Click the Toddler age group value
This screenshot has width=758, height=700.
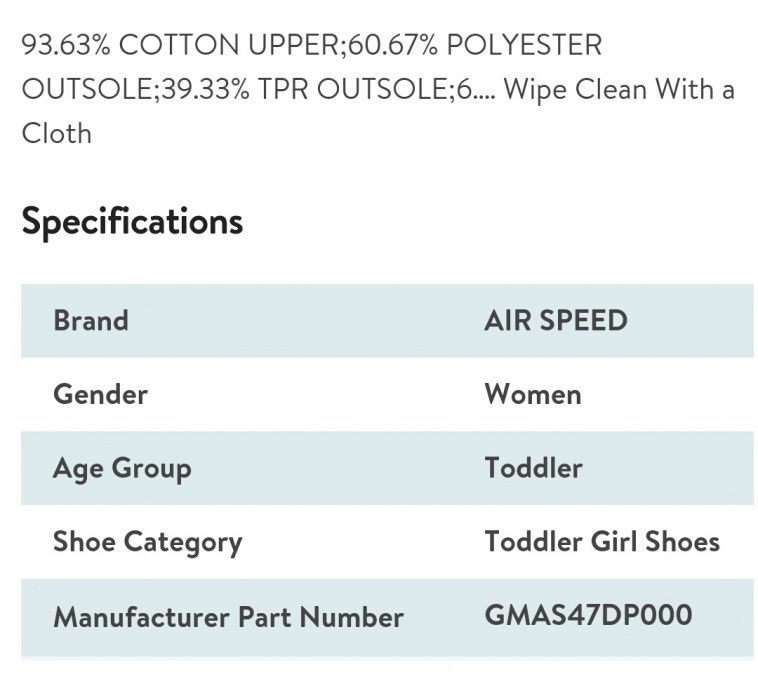[533, 468]
